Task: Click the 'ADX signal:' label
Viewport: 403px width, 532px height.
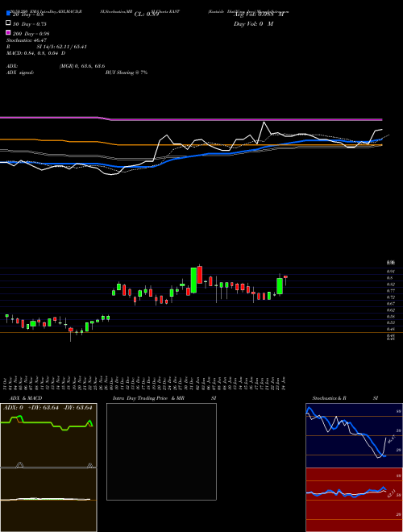Action: click(20, 73)
